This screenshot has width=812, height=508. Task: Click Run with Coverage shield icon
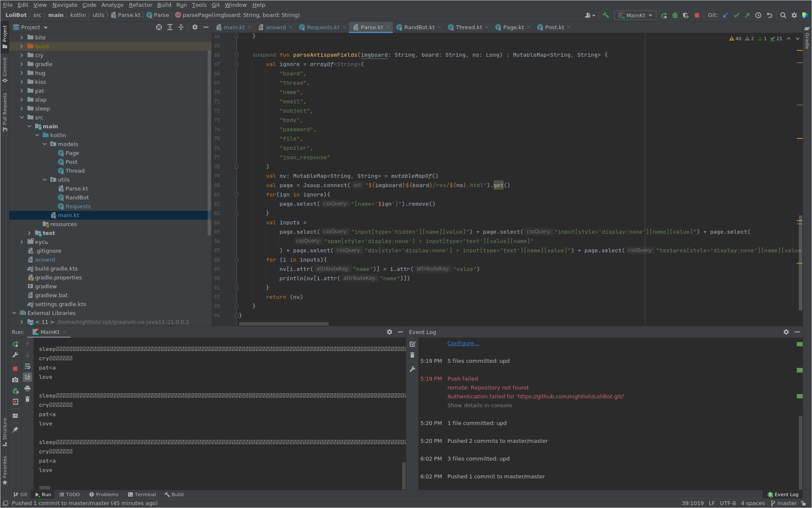pos(686,15)
